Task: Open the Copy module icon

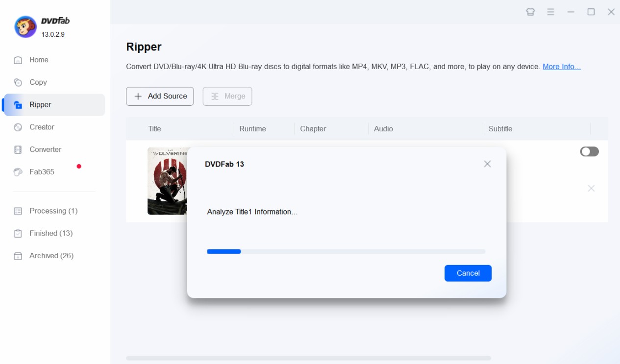Action: tap(18, 82)
